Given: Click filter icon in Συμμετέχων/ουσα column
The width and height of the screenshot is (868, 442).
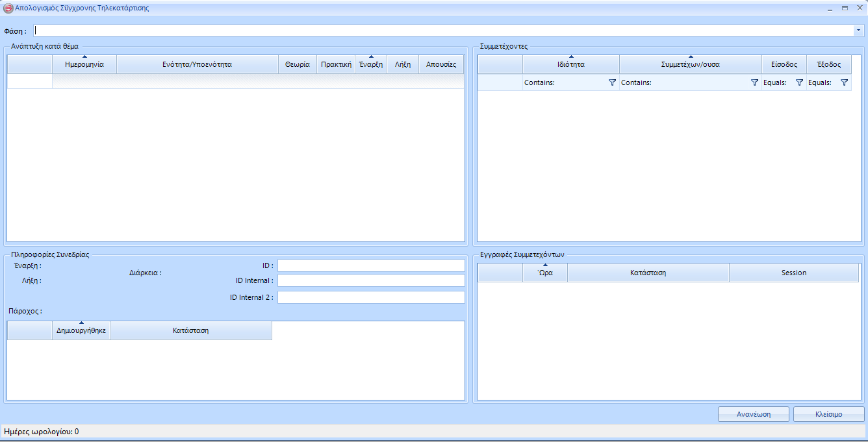Looking at the screenshot, I should [754, 82].
